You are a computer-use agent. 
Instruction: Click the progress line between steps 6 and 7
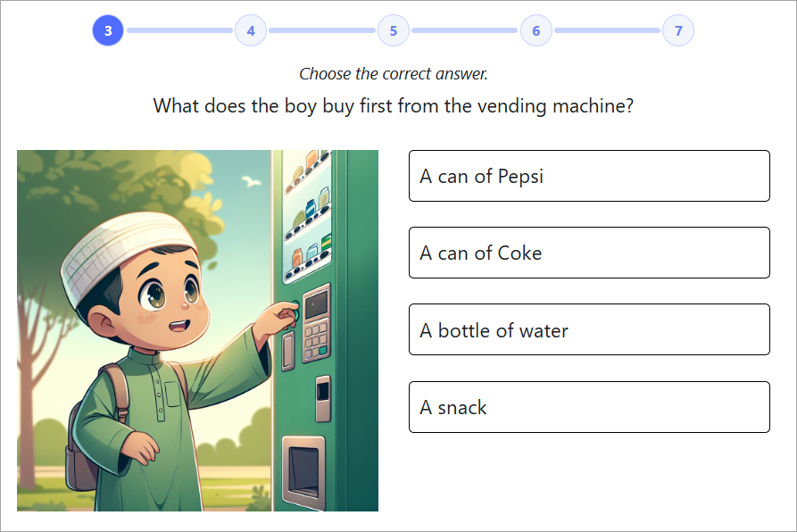tap(607, 30)
